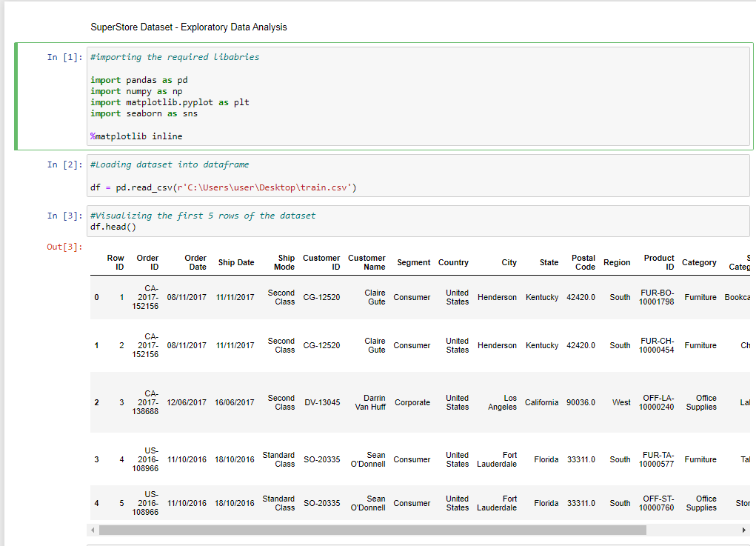Click the cell showing Darrin Van Huff

point(369,402)
